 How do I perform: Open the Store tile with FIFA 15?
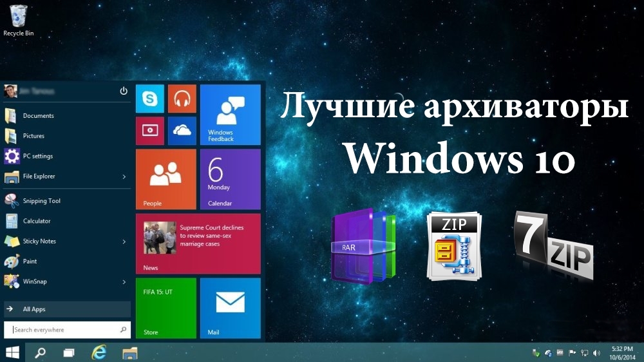pyautogui.click(x=166, y=308)
